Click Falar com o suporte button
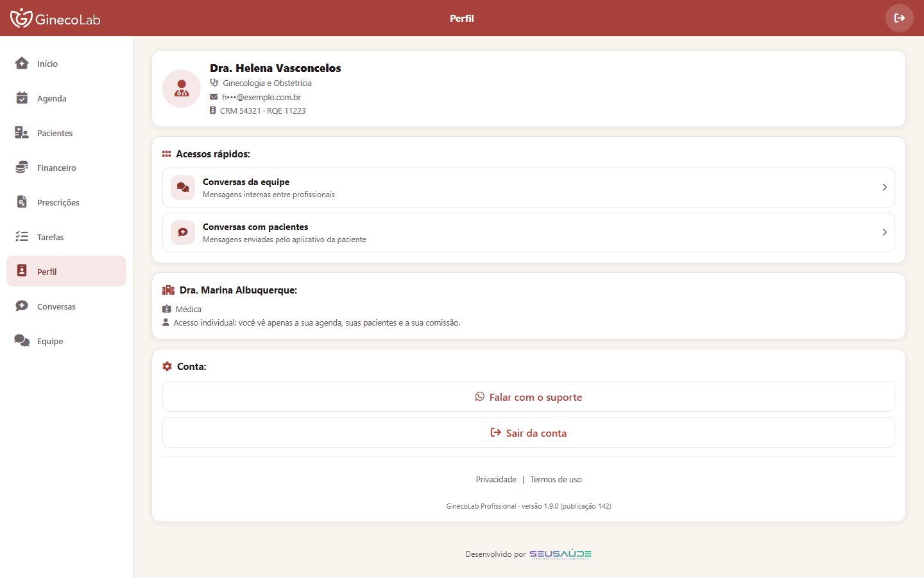Viewport: 924px width, 578px height. coord(529,396)
